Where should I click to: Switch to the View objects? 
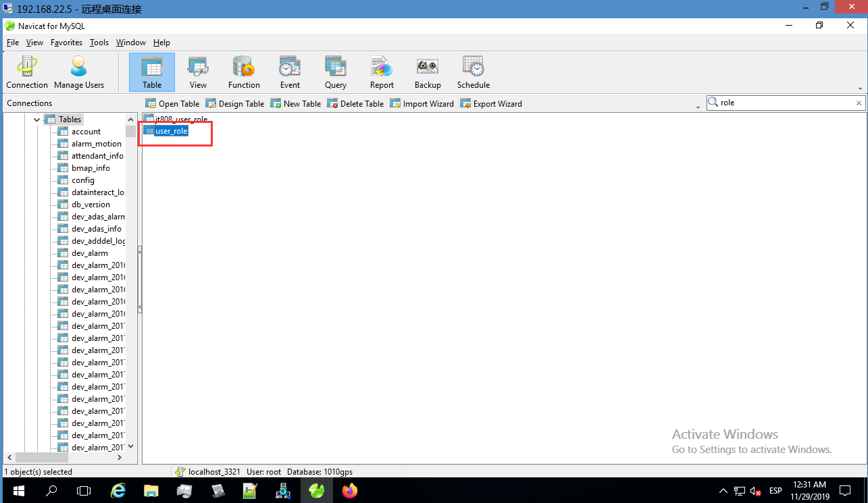[198, 72]
